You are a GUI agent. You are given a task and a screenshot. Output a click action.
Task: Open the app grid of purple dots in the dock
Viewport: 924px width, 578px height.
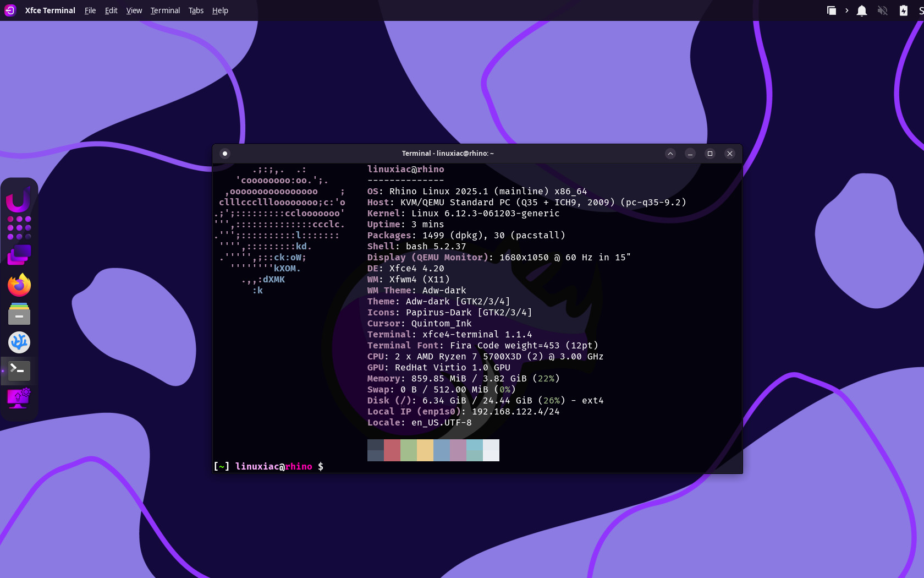point(19,228)
